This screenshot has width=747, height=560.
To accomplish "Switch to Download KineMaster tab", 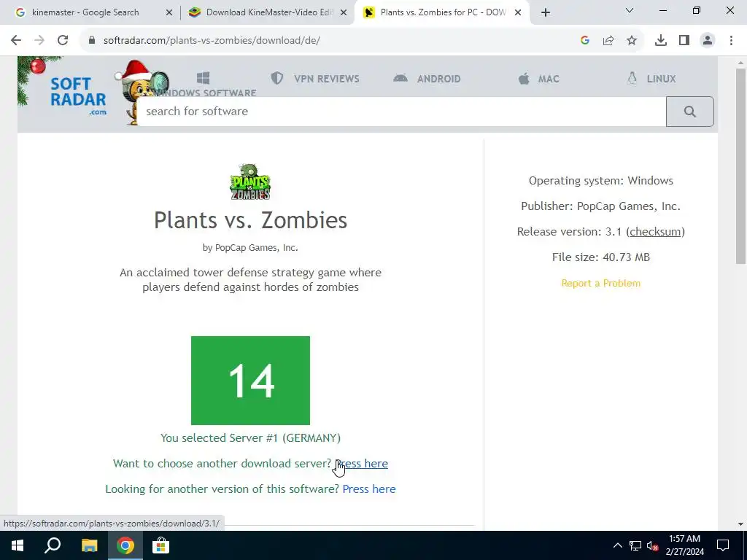I will click(x=260, y=12).
